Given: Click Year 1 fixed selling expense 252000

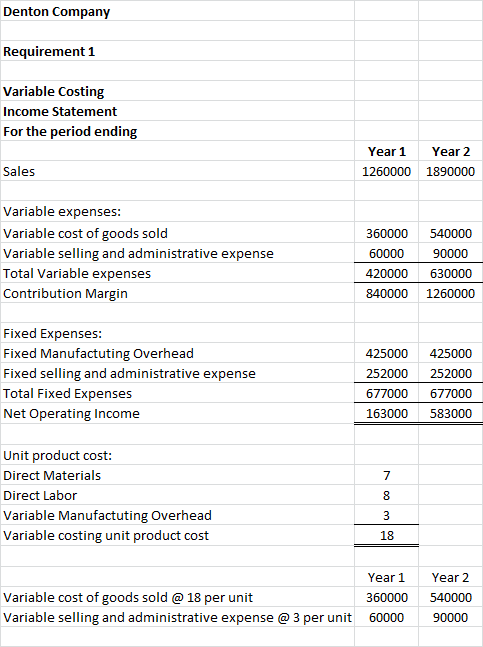Looking at the screenshot, I should [x=386, y=373].
